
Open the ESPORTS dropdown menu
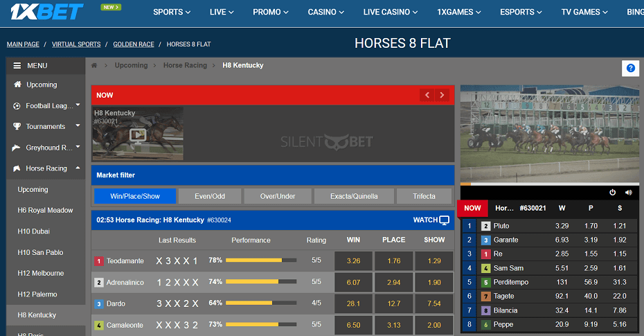pos(521,12)
